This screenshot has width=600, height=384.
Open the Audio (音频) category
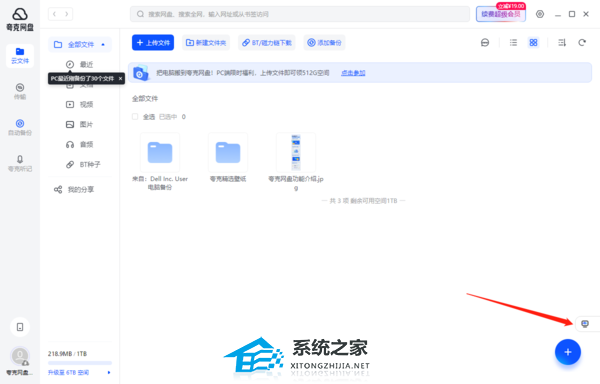coord(80,144)
